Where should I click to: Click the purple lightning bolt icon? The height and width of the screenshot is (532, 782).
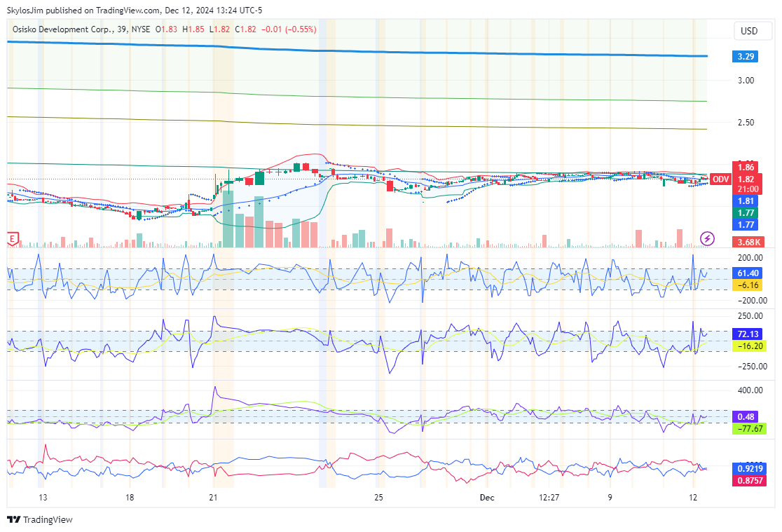708,239
